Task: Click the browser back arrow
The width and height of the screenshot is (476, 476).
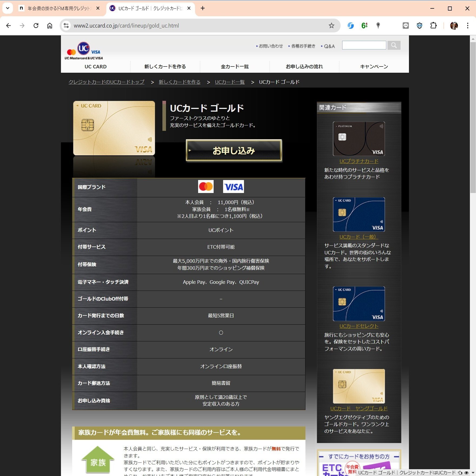Action: (9, 26)
